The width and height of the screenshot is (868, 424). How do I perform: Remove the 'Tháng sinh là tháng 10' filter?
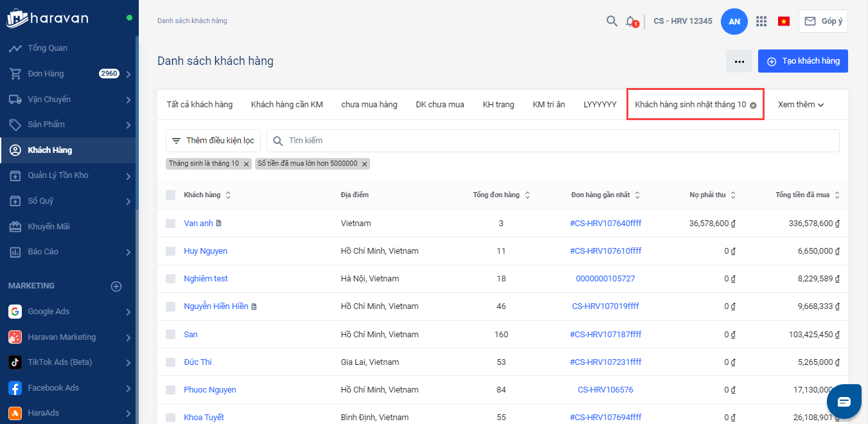tap(246, 164)
